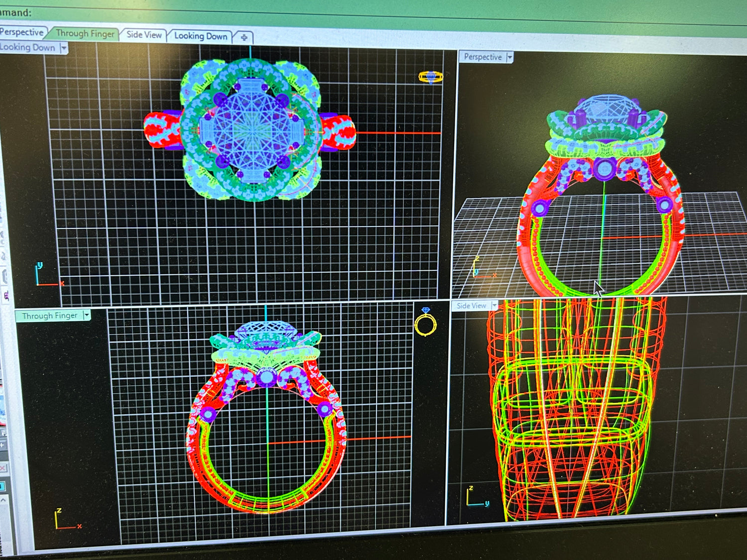The width and height of the screenshot is (747, 560).
Task: Click the Through Finger viewport title label
Action: tap(49, 316)
